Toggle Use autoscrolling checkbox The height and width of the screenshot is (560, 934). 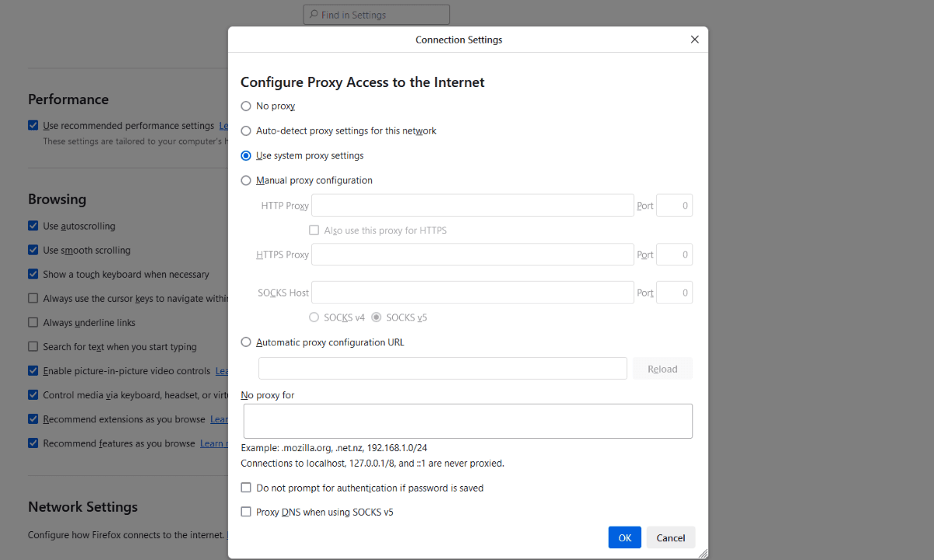click(33, 226)
